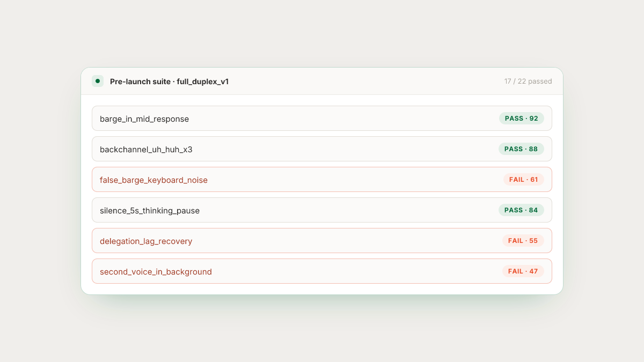The height and width of the screenshot is (362, 644).
Task: Click the PASS · 88 badge
Action: 521,149
